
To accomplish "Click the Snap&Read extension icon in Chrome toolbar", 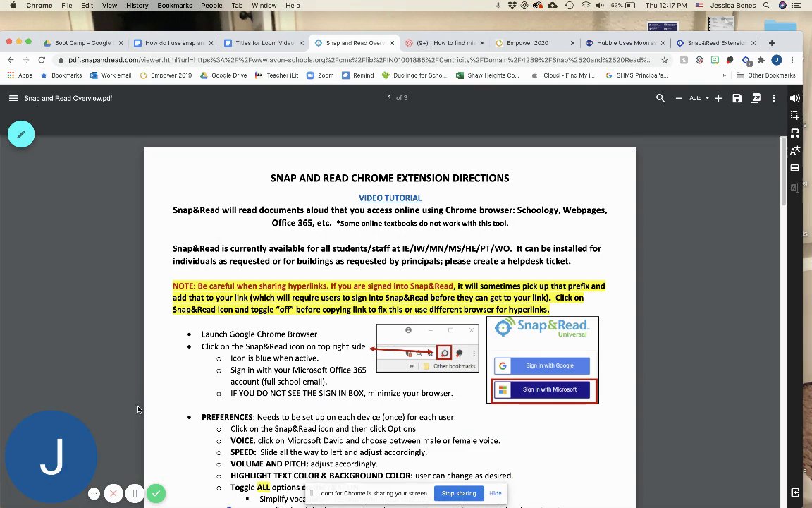I will click(x=746, y=60).
